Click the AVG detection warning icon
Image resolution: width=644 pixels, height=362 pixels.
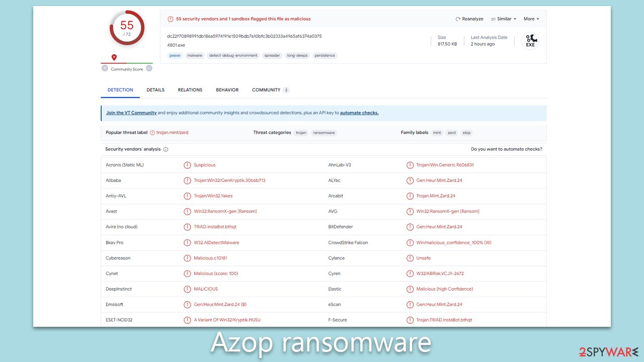[410, 211]
